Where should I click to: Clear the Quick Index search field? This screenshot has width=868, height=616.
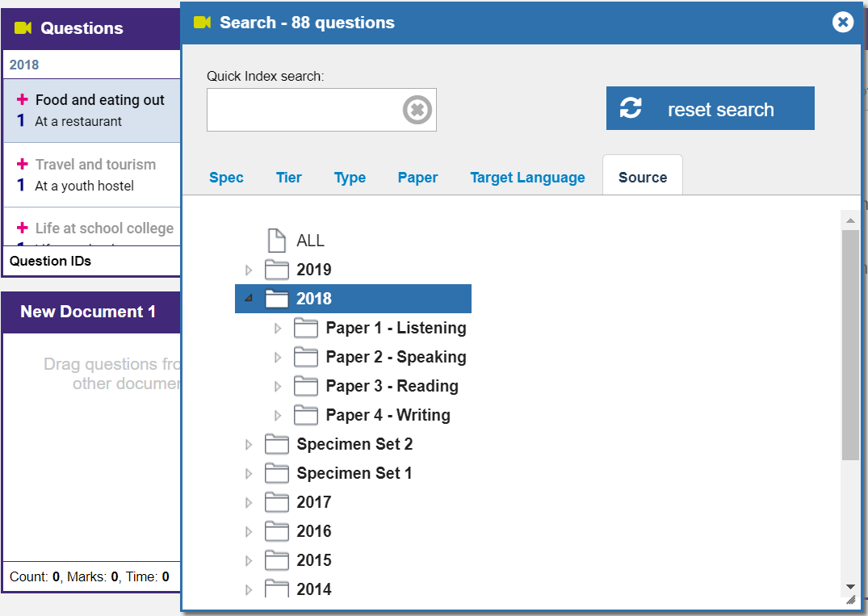pos(417,110)
